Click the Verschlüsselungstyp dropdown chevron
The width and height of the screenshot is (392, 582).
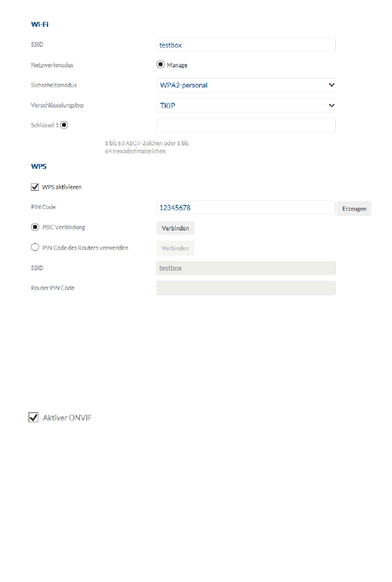(331, 105)
